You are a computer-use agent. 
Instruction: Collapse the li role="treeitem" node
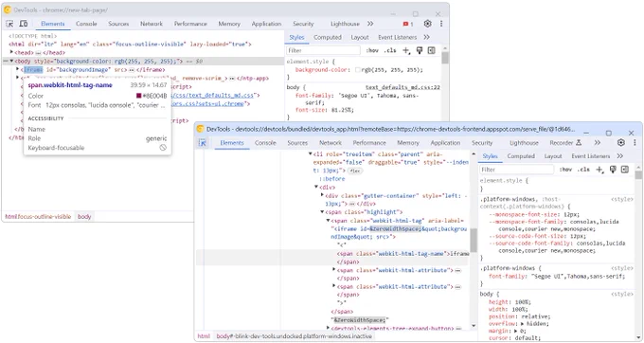point(311,154)
